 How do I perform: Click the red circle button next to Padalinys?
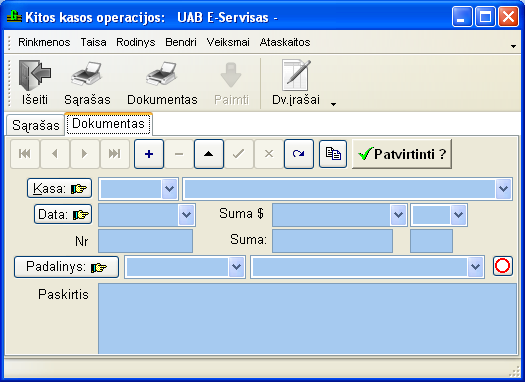click(503, 266)
